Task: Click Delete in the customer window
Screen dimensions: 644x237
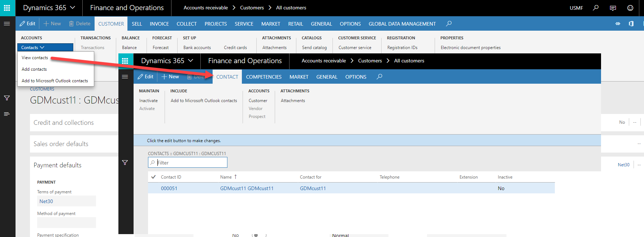Action: tap(80, 23)
